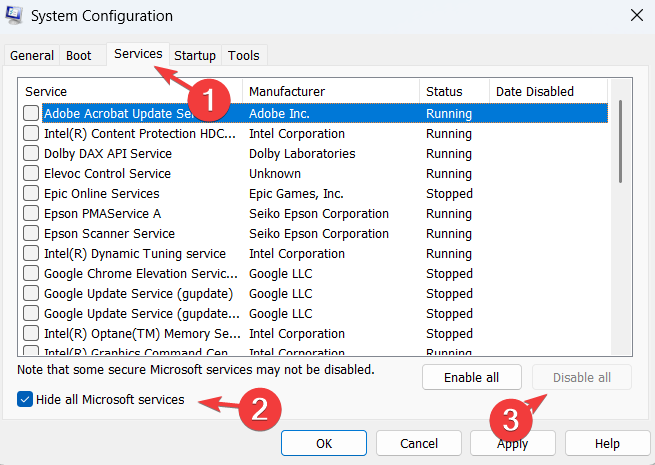Click the services list vertical scrollbar
This screenshot has width=655, height=465.
(x=621, y=200)
